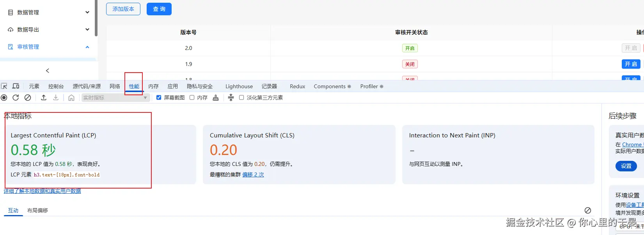This screenshot has height=235, width=644.
Task: Switch to the 记录器 tab
Action: [x=269, y=86]
